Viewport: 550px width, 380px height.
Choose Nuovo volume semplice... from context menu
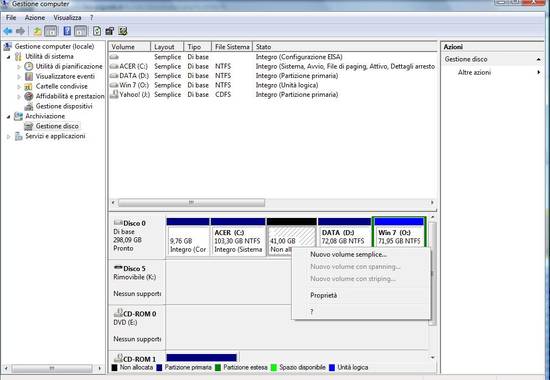coord(361,255)
